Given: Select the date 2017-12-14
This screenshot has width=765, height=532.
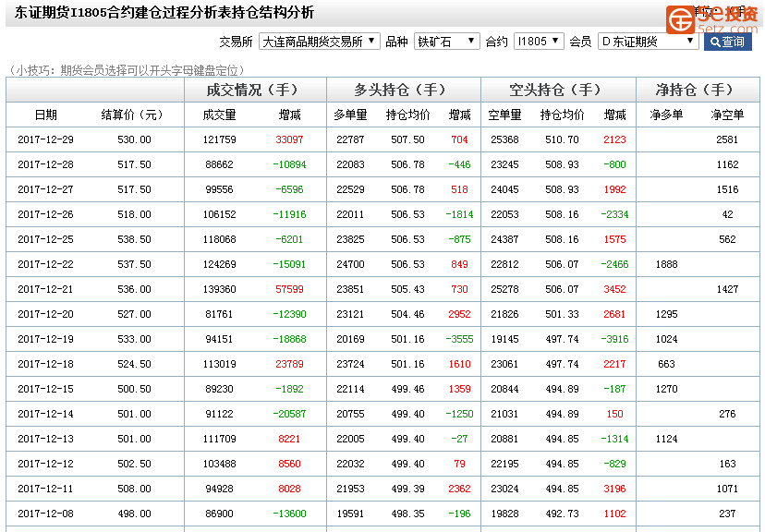Looking at the screenshot, I should pos(46,414).
